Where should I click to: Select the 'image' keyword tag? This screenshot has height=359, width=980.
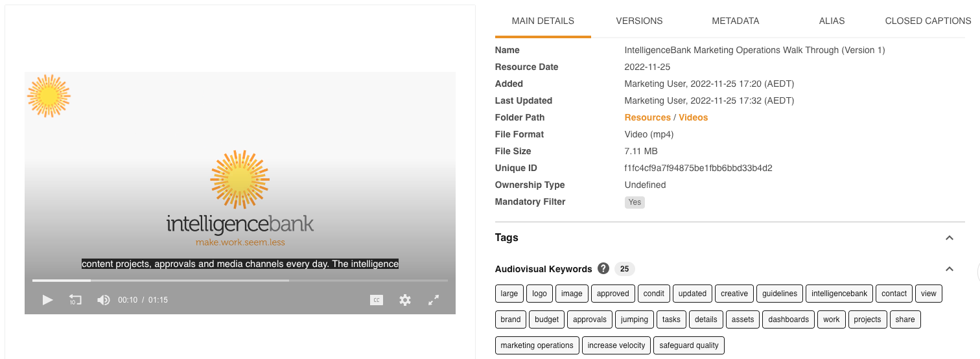(572, 294)
